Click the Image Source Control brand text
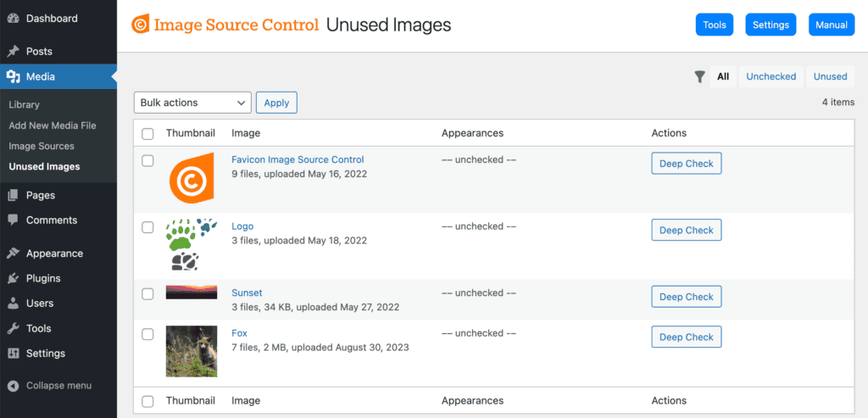The height and width of the screenshot is (418, 868). (x=236, y=25)
